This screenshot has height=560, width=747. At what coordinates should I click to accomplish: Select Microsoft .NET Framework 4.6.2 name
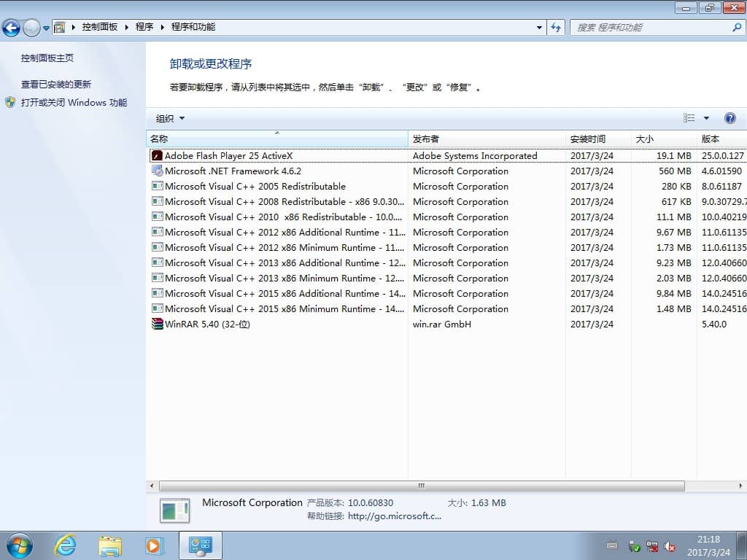tap(233, 171)
